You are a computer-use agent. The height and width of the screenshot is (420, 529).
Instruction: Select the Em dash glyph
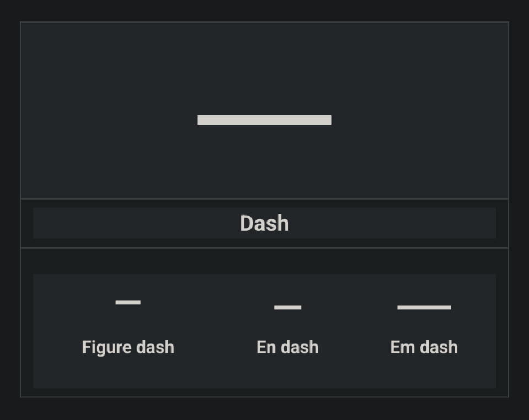click(x=424, y=307)
